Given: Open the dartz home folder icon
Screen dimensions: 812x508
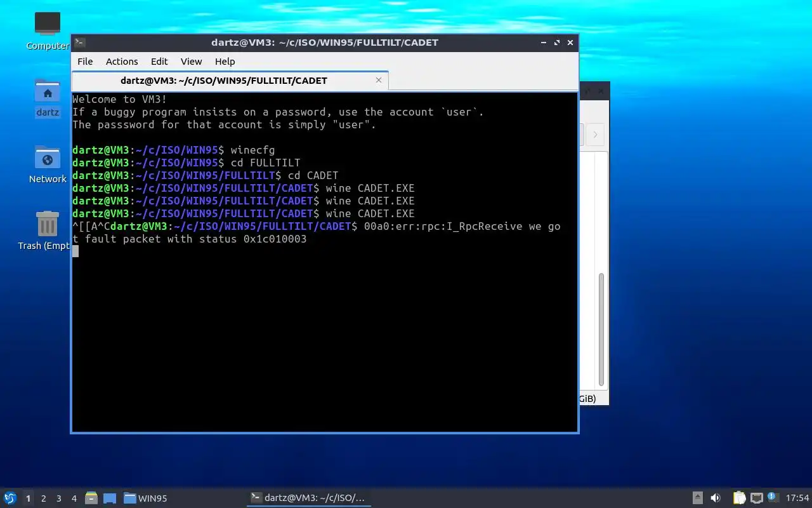Looking at the screenshot, I should point(48,98).
